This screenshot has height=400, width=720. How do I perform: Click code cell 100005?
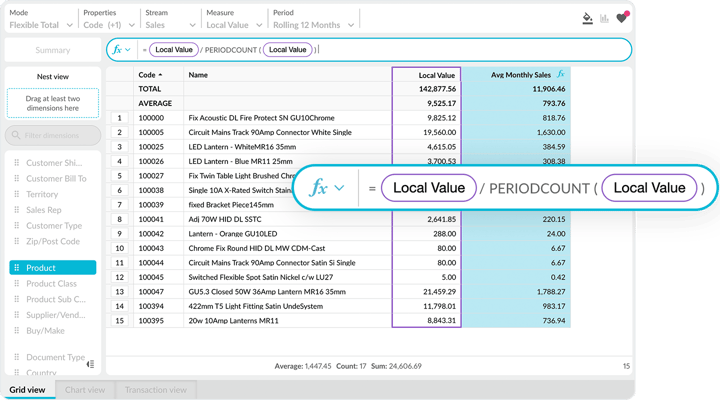point(158,132)
